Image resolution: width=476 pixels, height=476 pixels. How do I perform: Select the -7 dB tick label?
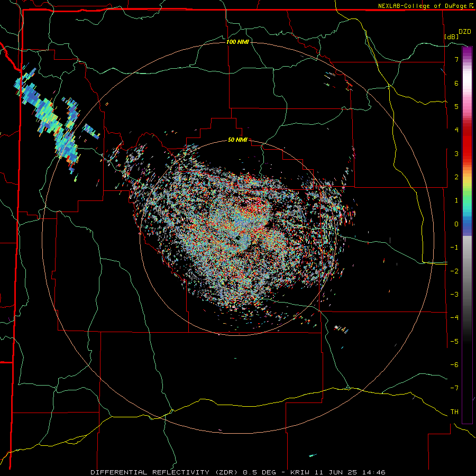tap(454, 388)
